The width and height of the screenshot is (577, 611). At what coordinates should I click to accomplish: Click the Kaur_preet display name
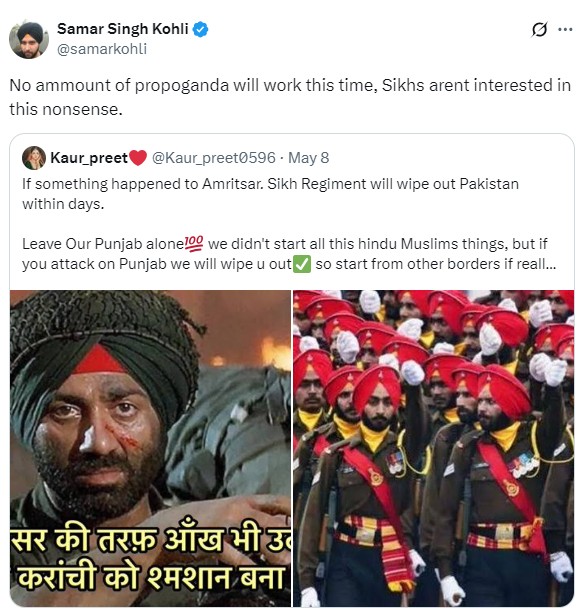[x=89, y=158]
